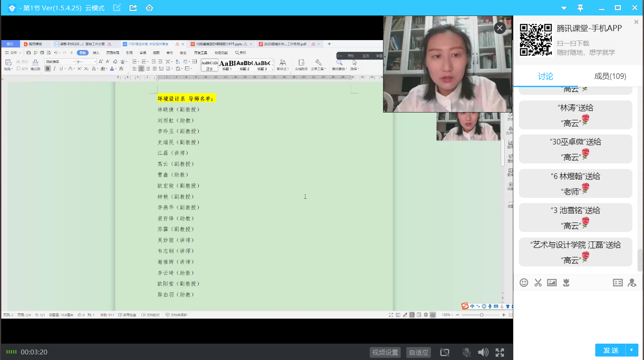Switch to the 成员(109) tab

[610, 76]
